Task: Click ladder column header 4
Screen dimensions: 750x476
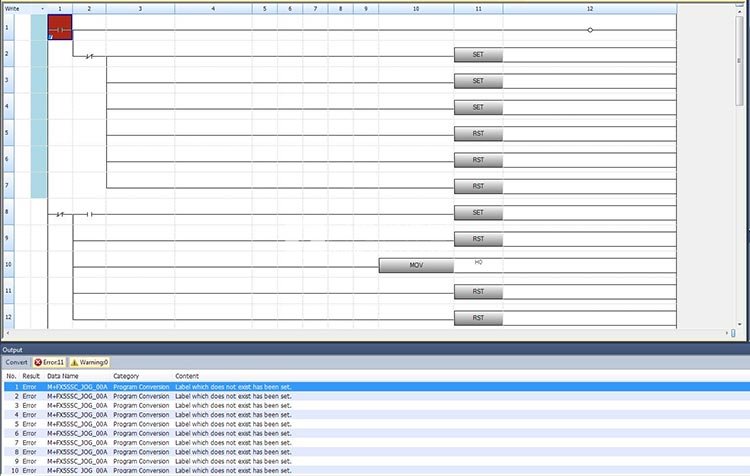Action: click(213, 9)
